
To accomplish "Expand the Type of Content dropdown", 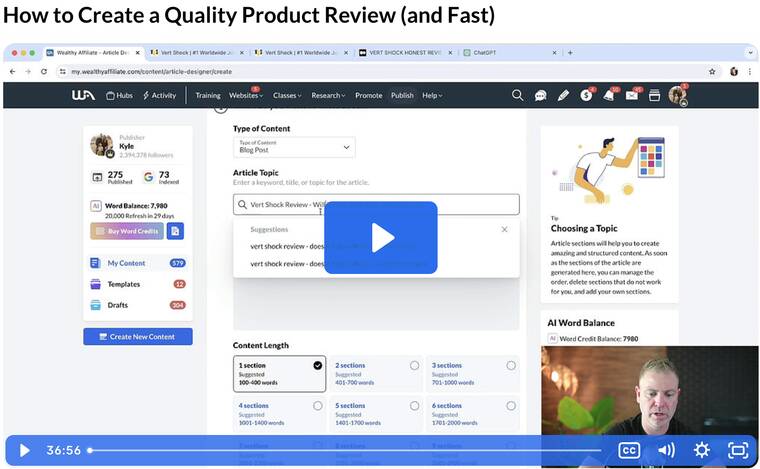I will [294, 147].
